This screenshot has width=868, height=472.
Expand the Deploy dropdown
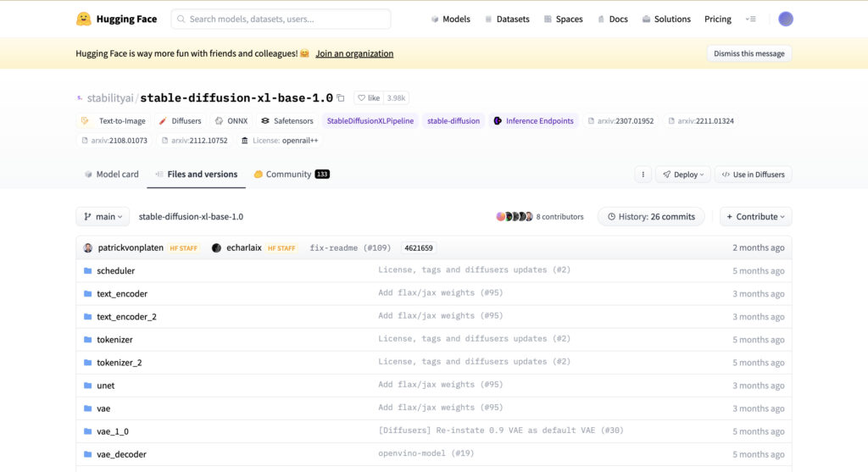pyautogui.click(x=683, y=175)
